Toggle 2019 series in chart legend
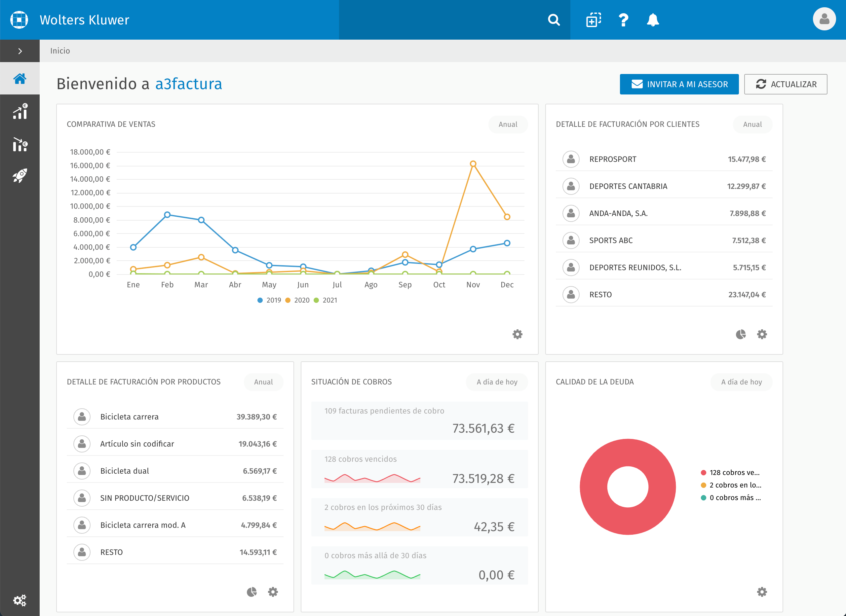This screenshot has width=846, height=616. coord(269,300)
